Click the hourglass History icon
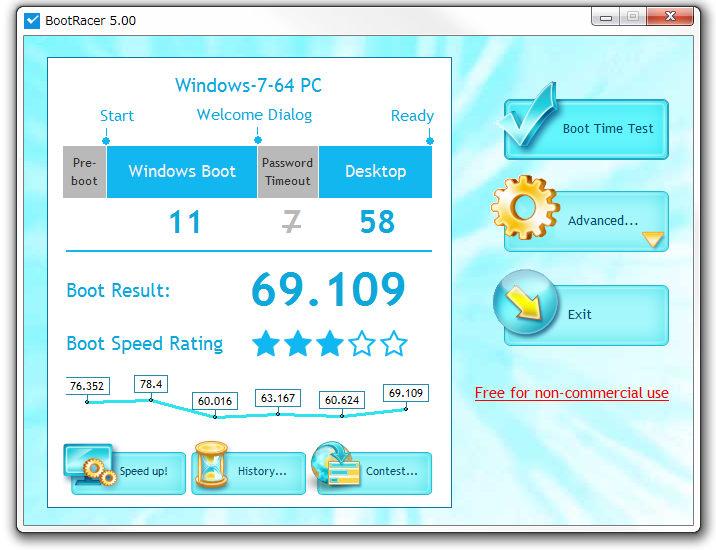This screenshot has width=716, height=550. click(211, 464)
